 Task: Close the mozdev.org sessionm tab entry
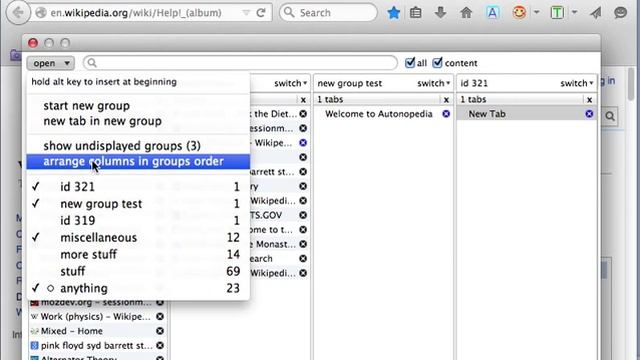click(160, 302)
